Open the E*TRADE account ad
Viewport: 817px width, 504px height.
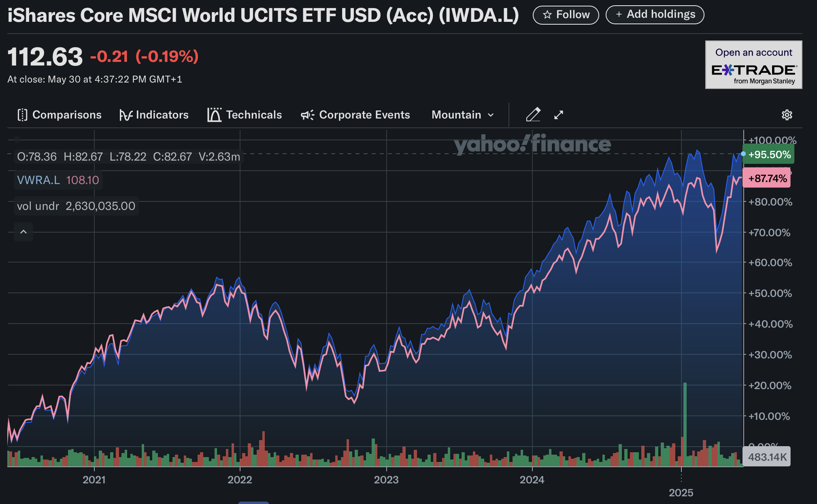[x=753, y=65]
